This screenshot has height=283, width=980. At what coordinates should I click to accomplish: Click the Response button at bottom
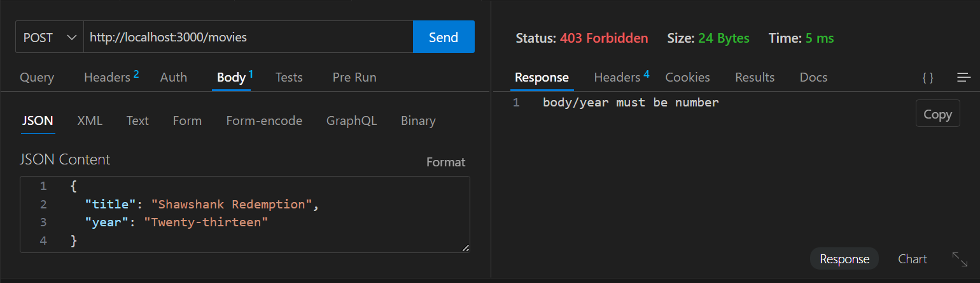pos(844,259)
